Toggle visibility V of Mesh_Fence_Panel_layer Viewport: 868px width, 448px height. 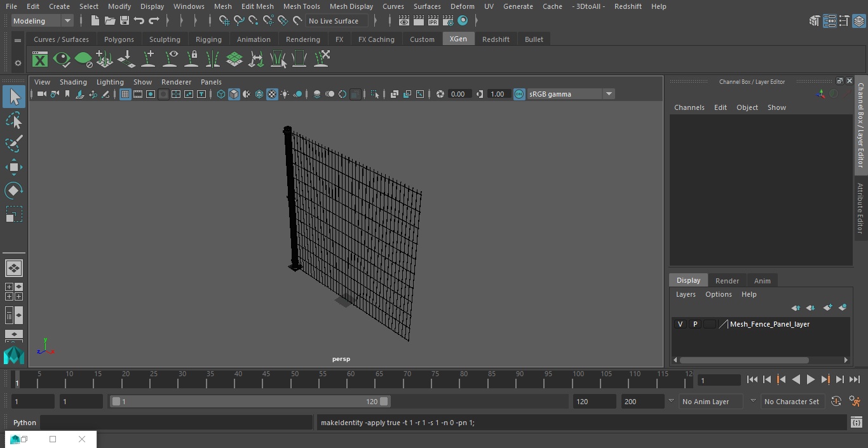pyautogui.click(x=680, y=324)
